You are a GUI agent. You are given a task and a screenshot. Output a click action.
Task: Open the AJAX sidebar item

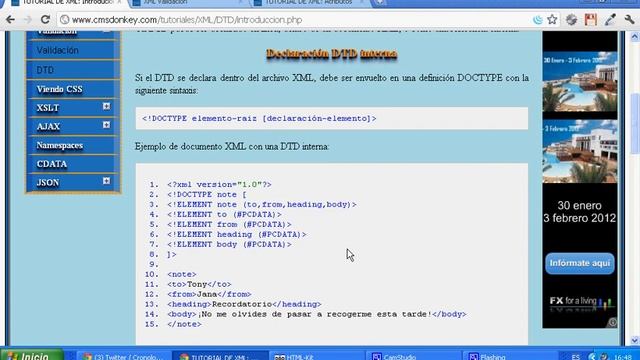point(48,127)
